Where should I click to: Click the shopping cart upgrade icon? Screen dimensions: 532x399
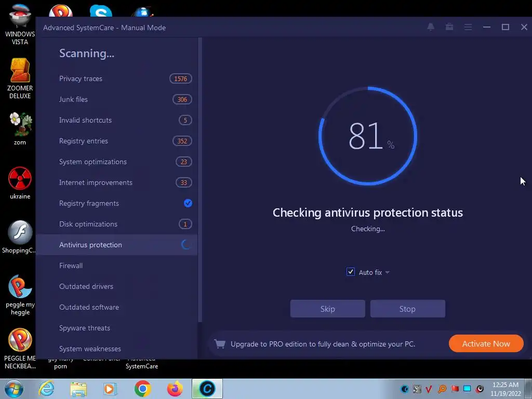point(220,344)
